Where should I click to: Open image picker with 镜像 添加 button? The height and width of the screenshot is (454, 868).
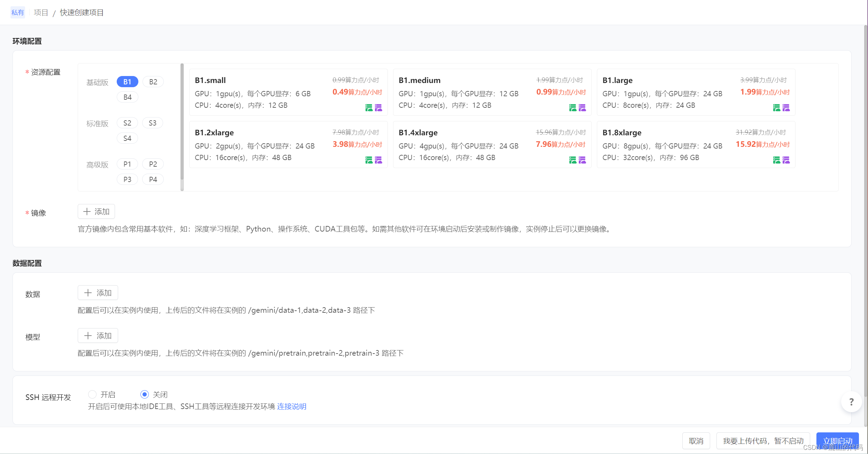click(x=96, y=212)
